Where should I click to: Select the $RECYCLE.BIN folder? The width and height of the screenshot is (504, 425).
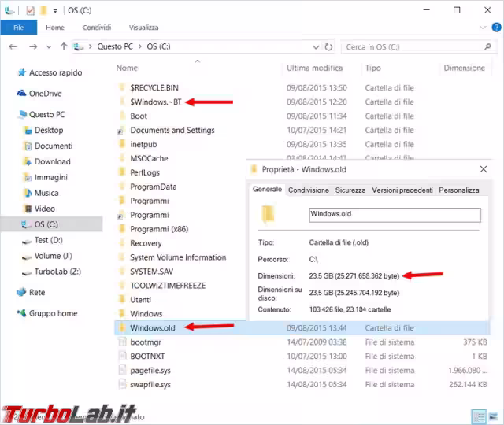[154, 87]
